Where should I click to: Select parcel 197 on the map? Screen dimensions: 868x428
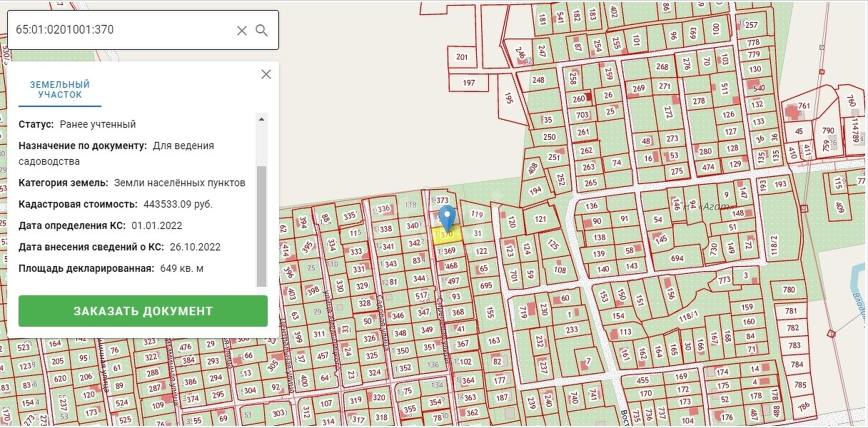point(469,83)
